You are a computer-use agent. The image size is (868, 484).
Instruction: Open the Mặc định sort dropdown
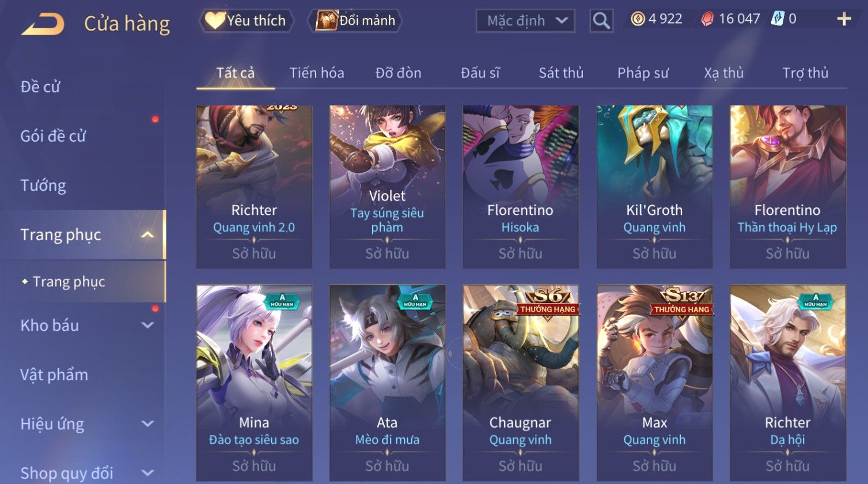pos(525,21)
